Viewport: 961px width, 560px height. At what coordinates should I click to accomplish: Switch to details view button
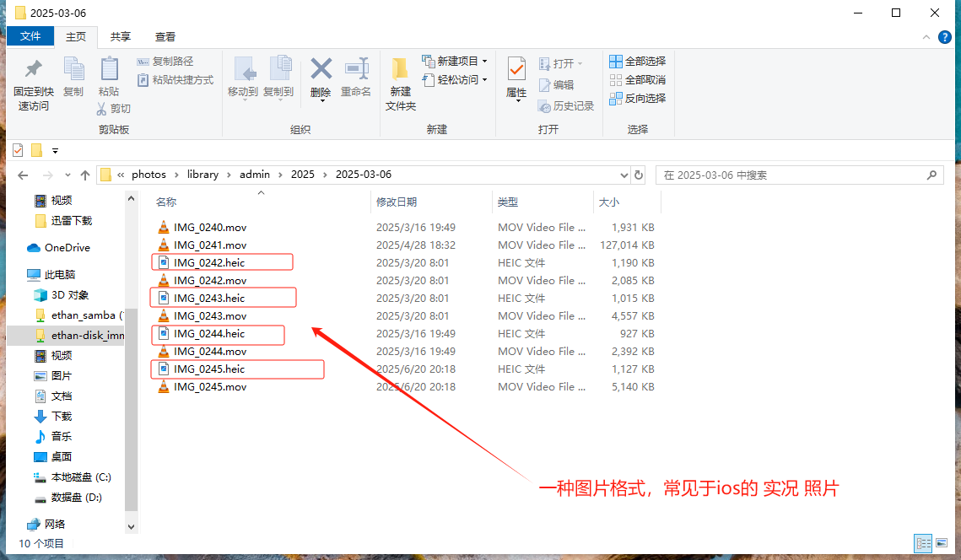923,543
